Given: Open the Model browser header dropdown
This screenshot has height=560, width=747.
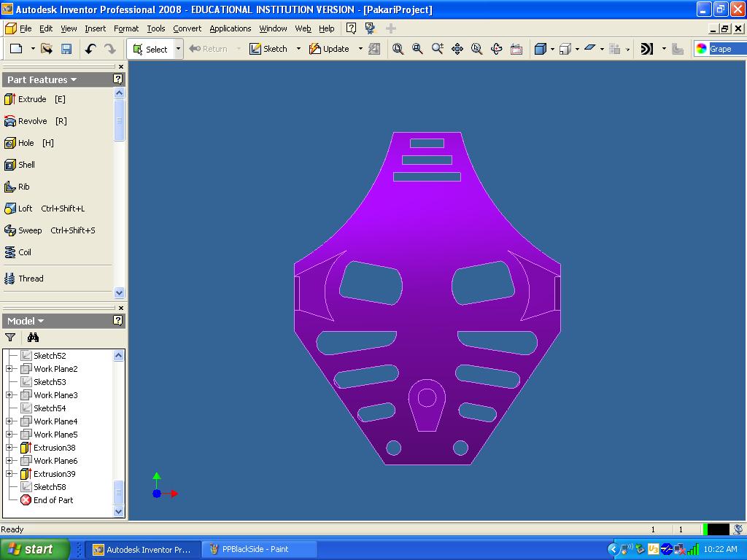Looking at the screenshot, I should 26,321.
